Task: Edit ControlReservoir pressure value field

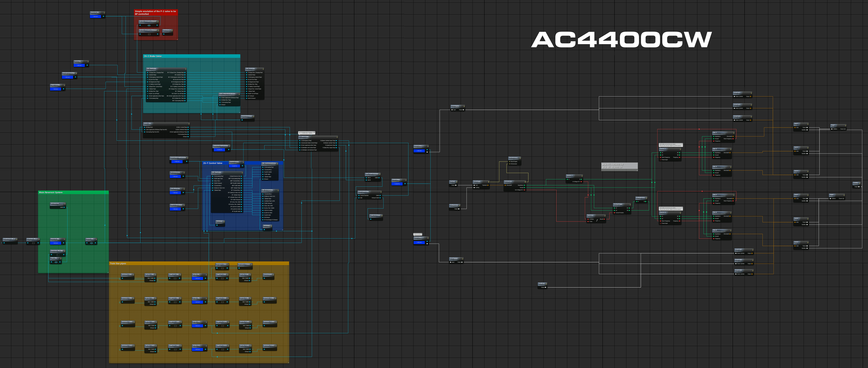Action: [175, 193]
